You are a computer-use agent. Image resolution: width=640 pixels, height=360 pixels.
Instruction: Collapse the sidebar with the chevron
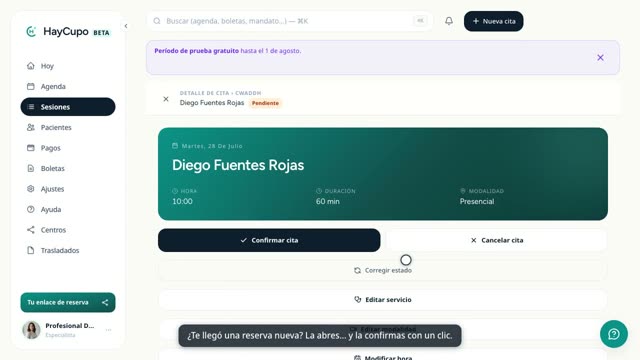pyautogui.click(x=126, y=26)
